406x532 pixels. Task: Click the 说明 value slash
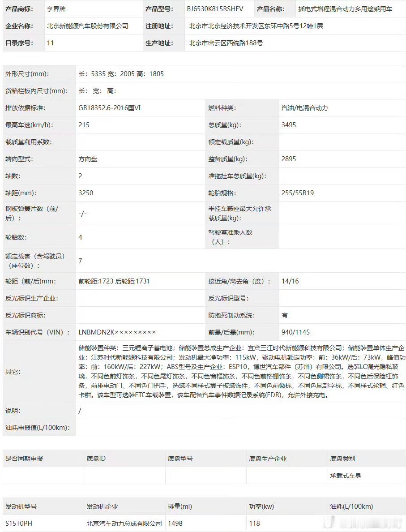pyautogui.click(x=80, y=411)
